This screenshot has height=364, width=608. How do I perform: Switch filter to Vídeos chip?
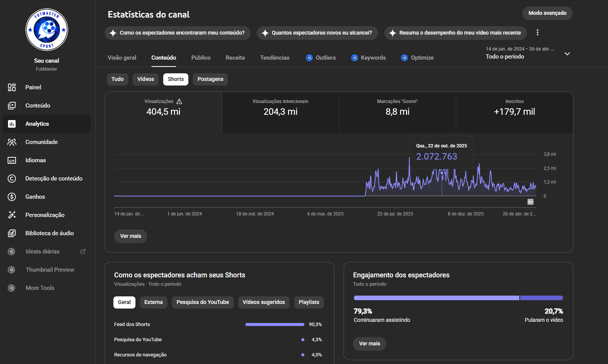(145, 79)
